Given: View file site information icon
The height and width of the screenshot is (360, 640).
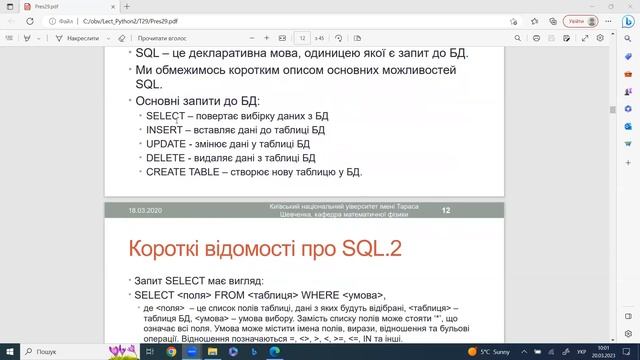Looking at the screenshot, I should point(52,21).
